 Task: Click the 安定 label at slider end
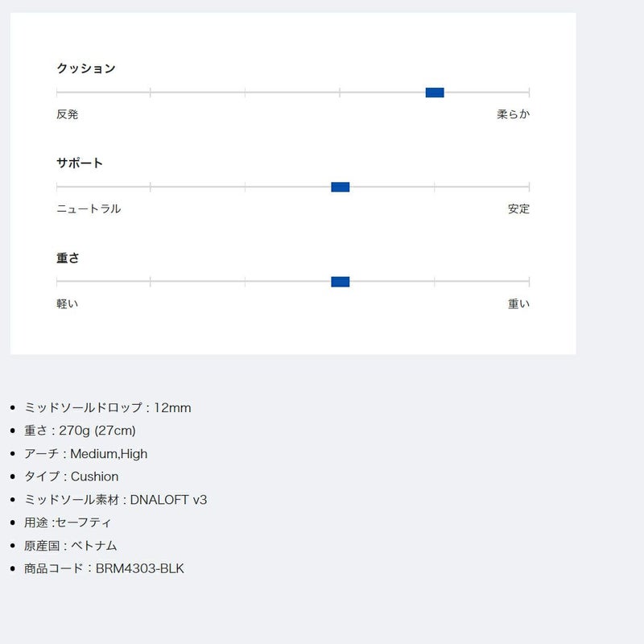click(x=518, y=208)
